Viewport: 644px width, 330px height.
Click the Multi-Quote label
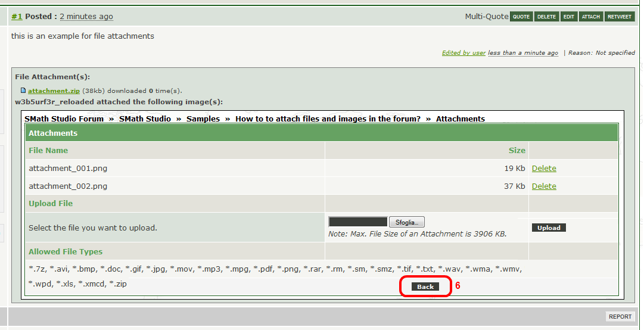pos(487,17)
